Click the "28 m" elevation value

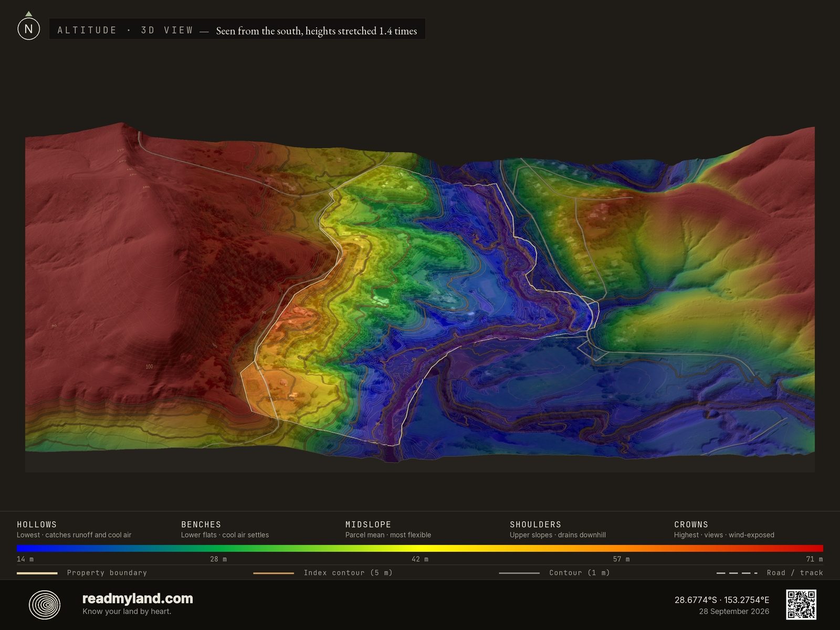click(x=218, y=559)
